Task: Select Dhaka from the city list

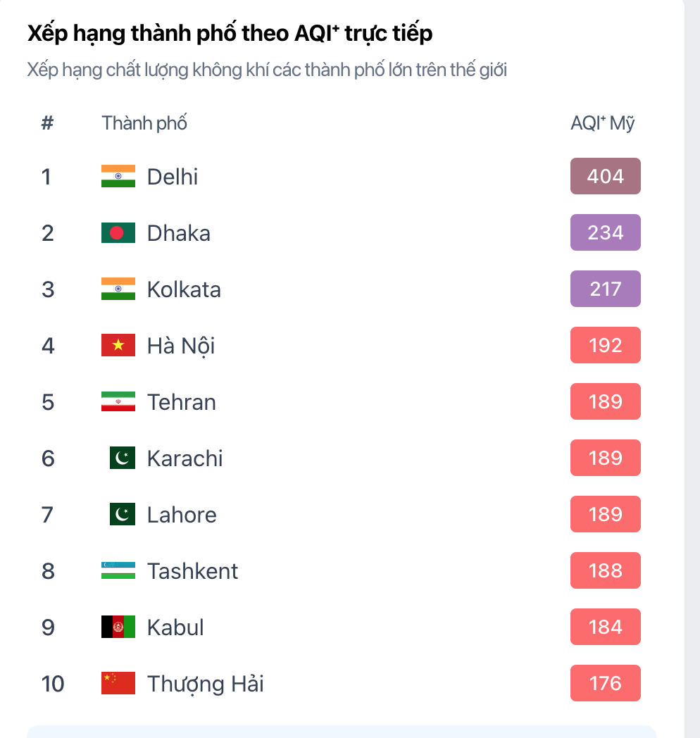Action: coord(178,232)
